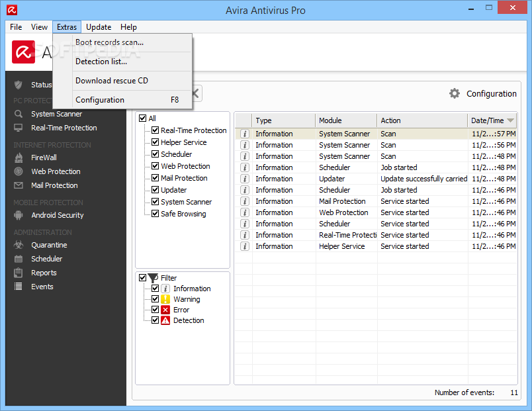Click the System Scanner magnifier icon
The height and width of the screenshot is (411, 532).
pyautogui.click(x=19, y=114)
